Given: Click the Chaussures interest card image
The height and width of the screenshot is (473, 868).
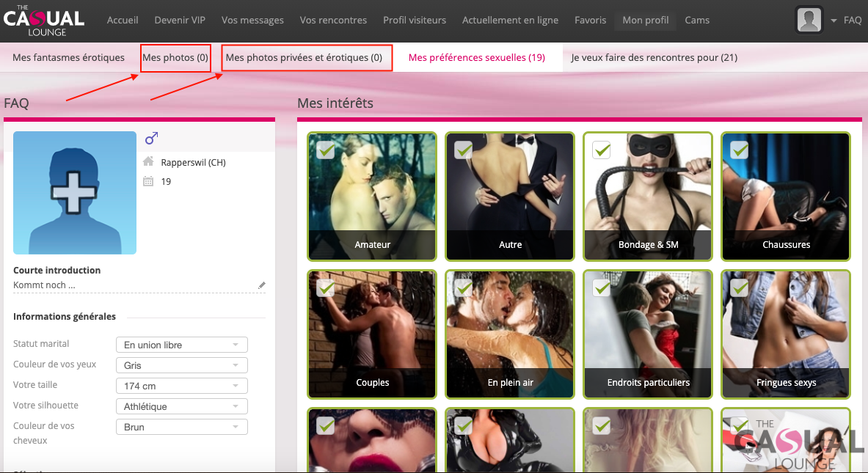Looking at the screenshot, I should pos(786,197).
